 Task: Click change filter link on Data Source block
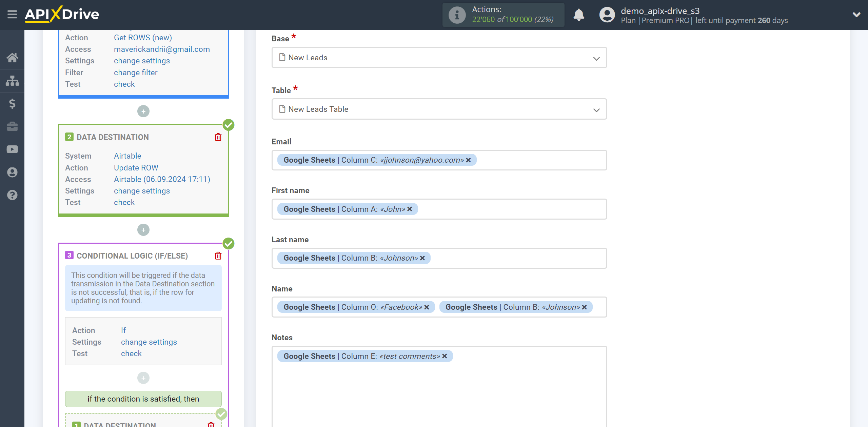[136, 73]
